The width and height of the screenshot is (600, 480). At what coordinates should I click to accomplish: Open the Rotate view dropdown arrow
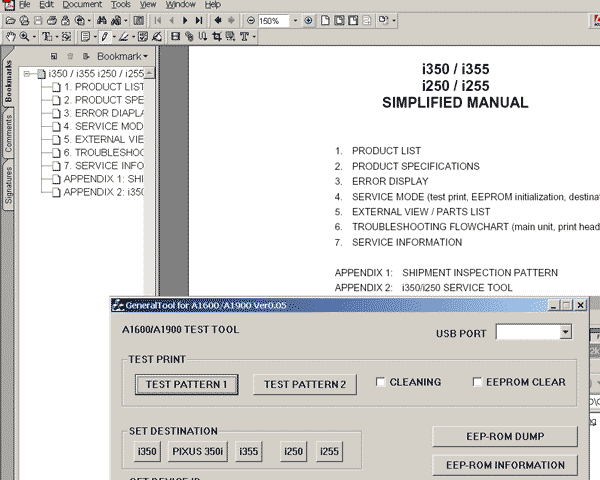click(x=394, y=21)
